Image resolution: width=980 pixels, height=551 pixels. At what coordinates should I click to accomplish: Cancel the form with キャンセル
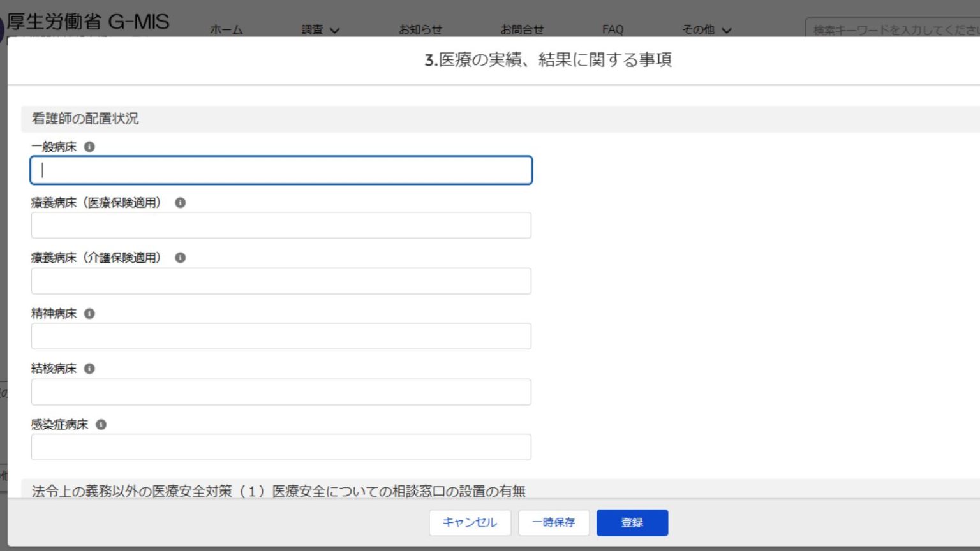click(470, 522)
